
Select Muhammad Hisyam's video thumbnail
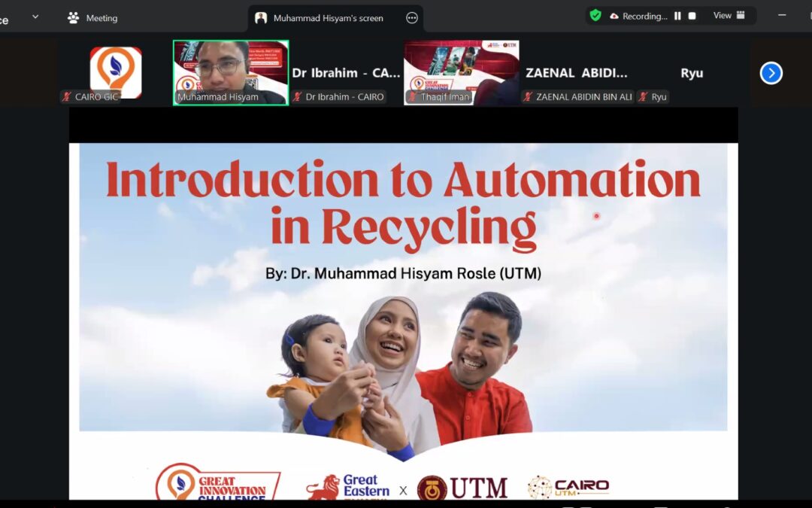point(231,72)
